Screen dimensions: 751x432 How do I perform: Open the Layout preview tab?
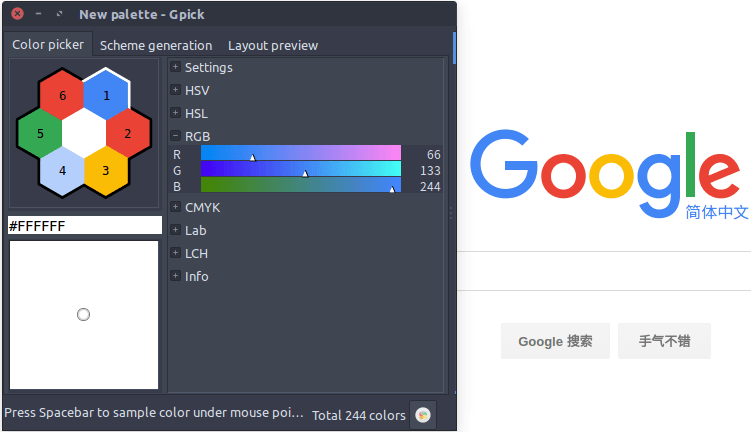[273, 45]
